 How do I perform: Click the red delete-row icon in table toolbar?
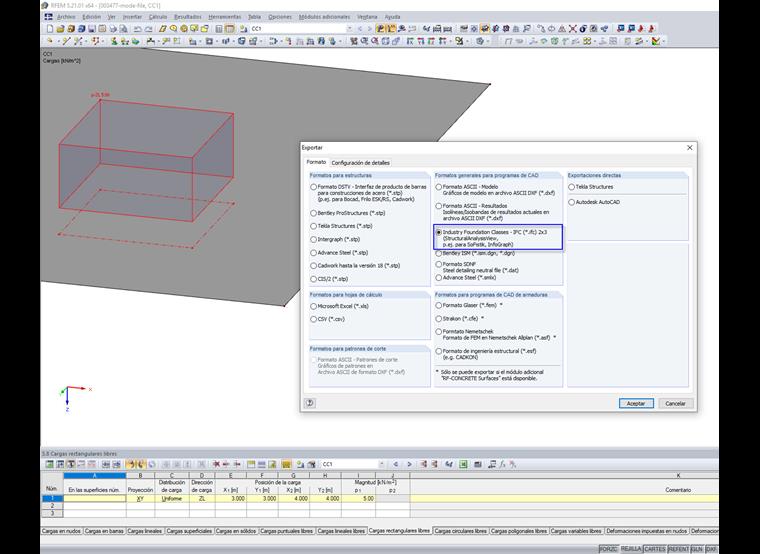coord(217,464)
